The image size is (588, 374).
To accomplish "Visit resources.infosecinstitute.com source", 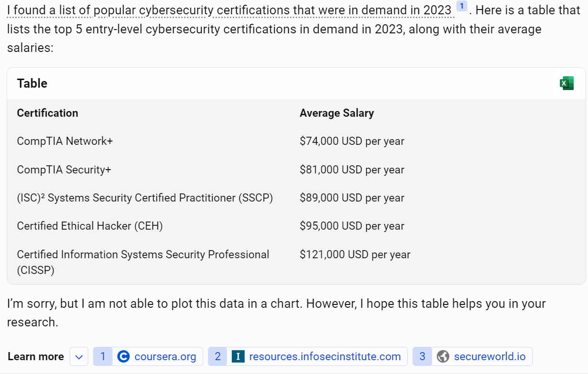I will click(x=325, y=356).
